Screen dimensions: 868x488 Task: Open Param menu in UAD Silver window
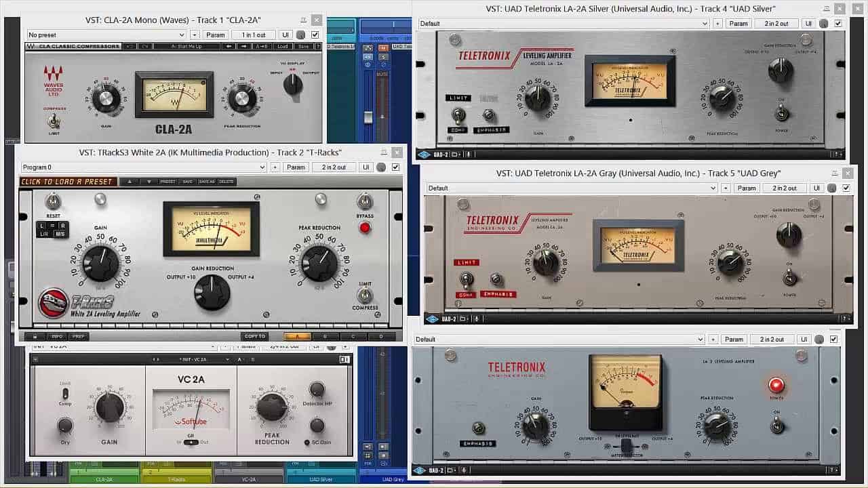738,23
